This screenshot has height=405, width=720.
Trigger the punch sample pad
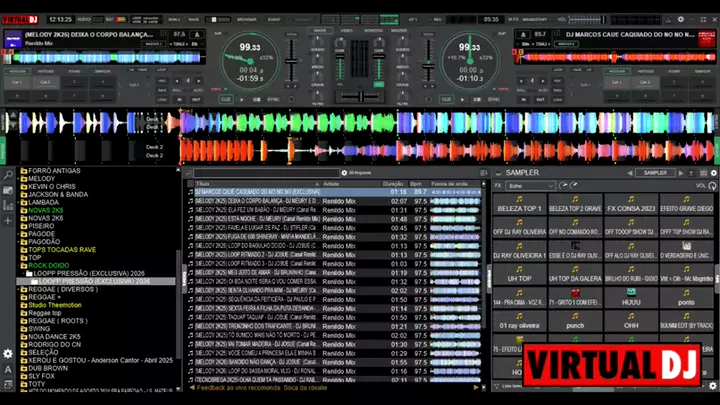click(x=575, y=321)
